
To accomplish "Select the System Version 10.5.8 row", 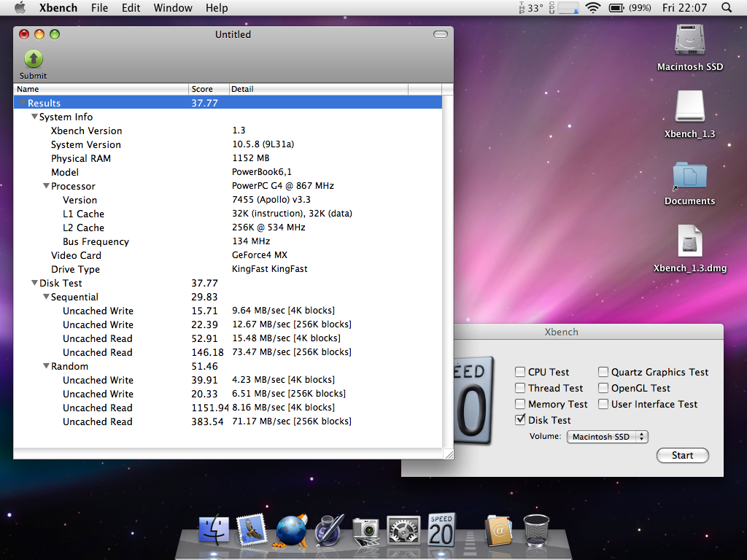I will click(x=228, y=144).
